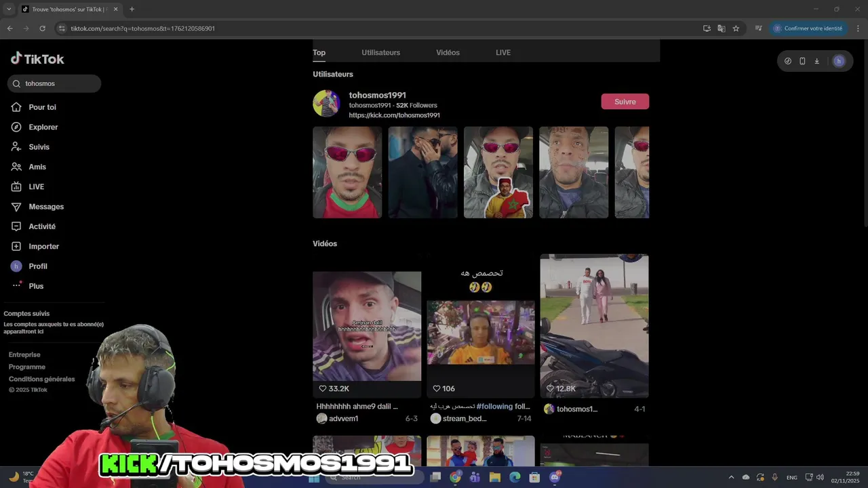Open the LIVE section in sidebar

pyautogui.click(x=36, y=186)
